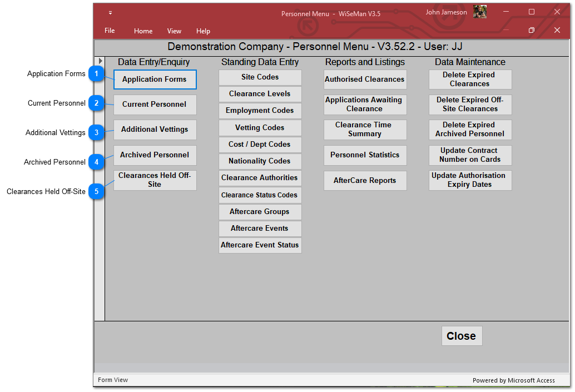575x392 pixels.
Task: Show the Authorised Clearances report
Action: point(365,80)
